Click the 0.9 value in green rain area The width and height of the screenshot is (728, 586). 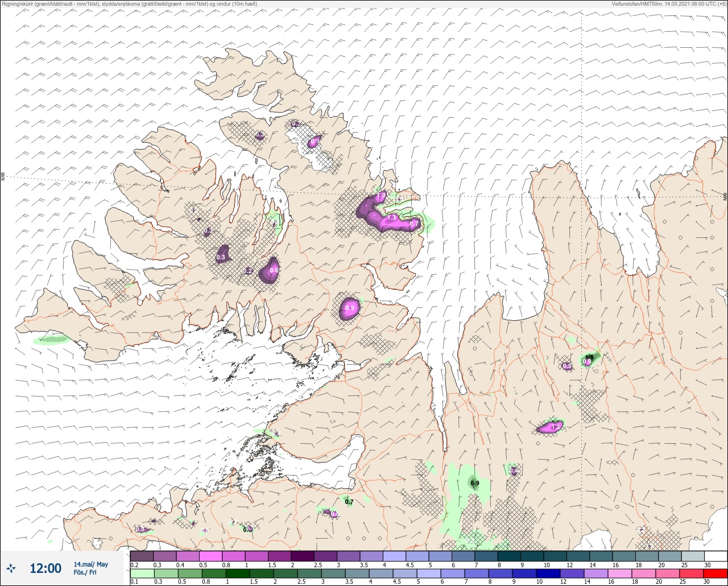coord(475,483)
